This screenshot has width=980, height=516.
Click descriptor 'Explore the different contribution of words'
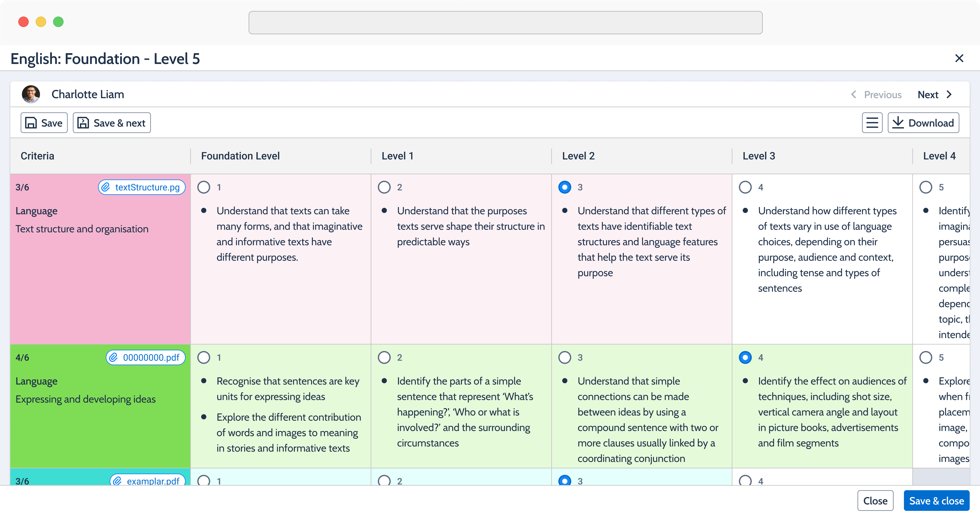[x=288, y=432]
